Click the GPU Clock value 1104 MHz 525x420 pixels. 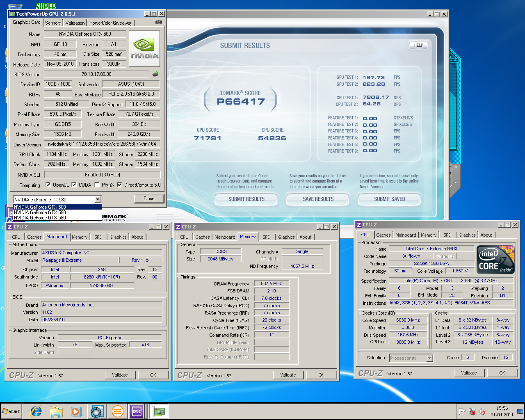tap(57, 154)
